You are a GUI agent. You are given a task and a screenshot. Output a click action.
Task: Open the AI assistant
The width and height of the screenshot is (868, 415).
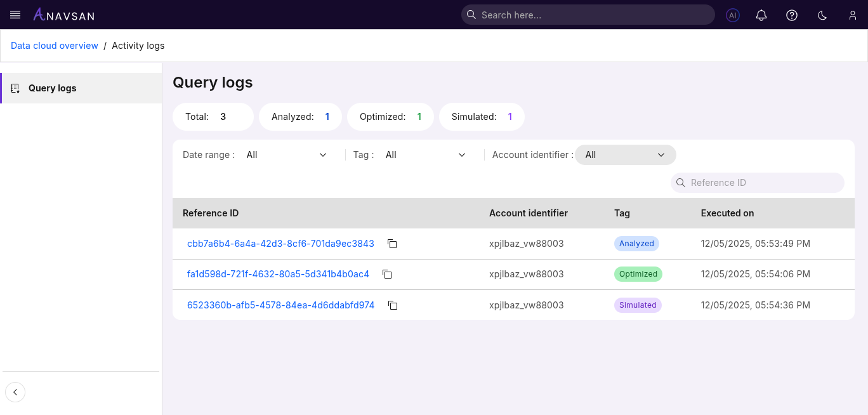click(x=733, y=15)
